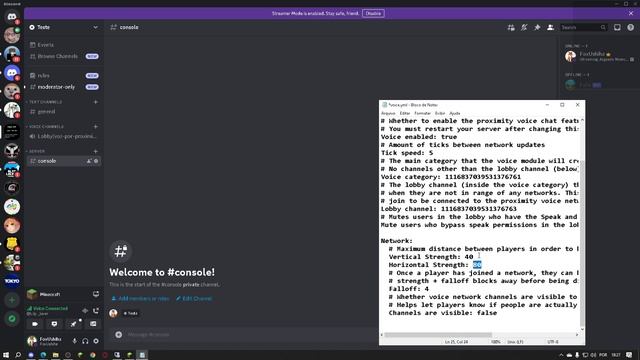Open Editar menu in Notepad
640x360 pixels.
[404, 113]
